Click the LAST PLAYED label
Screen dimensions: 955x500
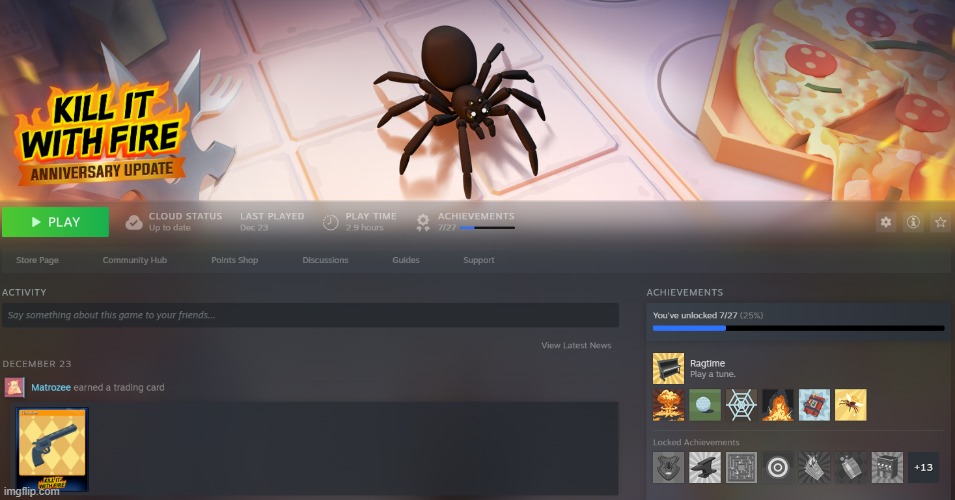tap(272, 216)
